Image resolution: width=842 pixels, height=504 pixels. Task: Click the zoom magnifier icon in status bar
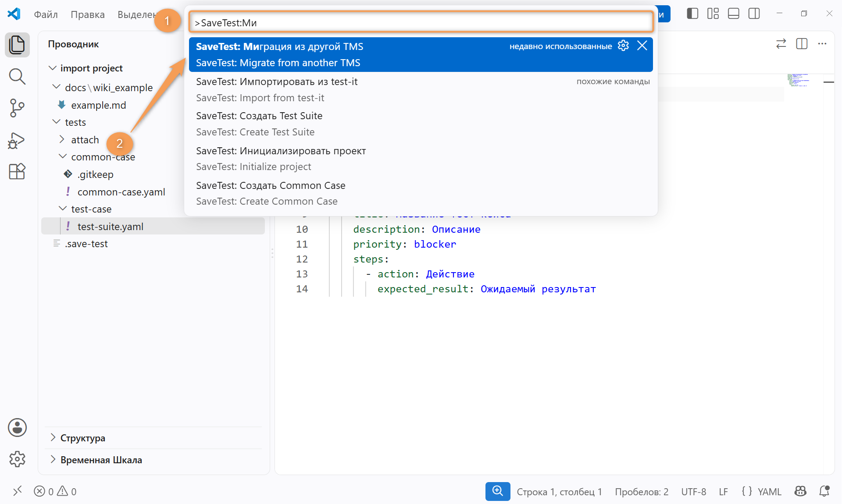point(498,491)
